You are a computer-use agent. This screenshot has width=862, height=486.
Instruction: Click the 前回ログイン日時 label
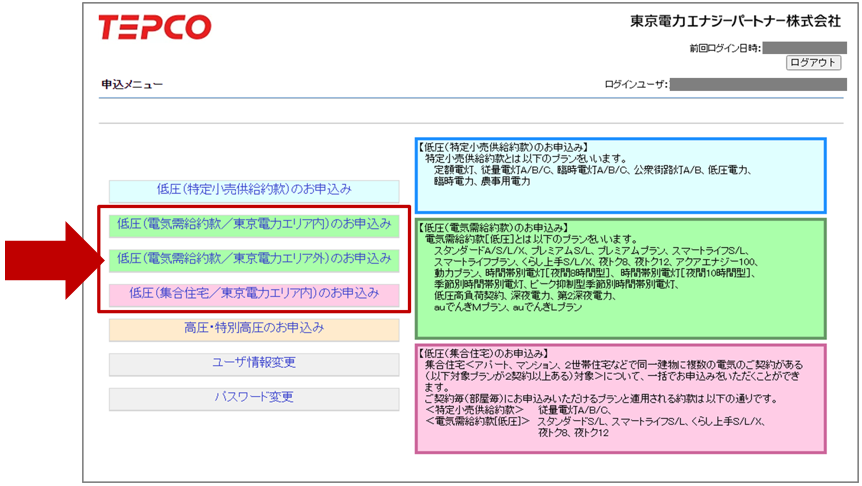click(x=725, y=48)
